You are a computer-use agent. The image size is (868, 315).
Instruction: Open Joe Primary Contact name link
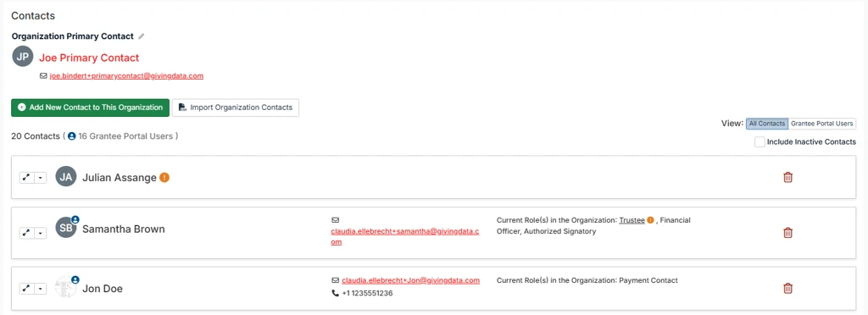click(x=89, y=58)
